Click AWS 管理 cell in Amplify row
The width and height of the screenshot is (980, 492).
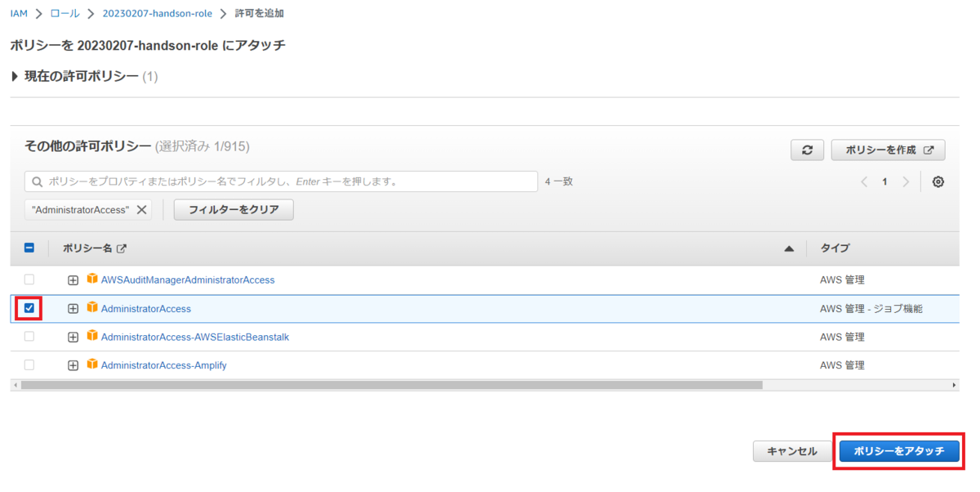[842, 365]
